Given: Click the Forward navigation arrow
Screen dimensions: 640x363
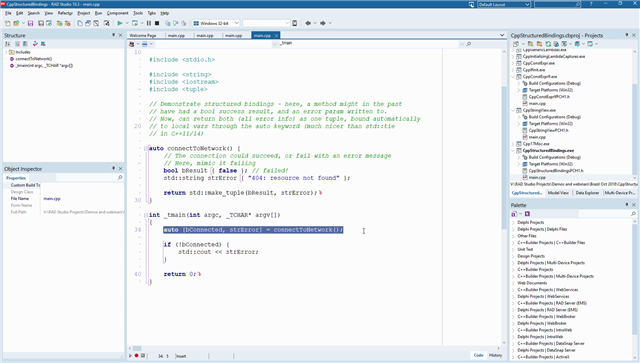Looking at the screenshot, I should 323,23.
